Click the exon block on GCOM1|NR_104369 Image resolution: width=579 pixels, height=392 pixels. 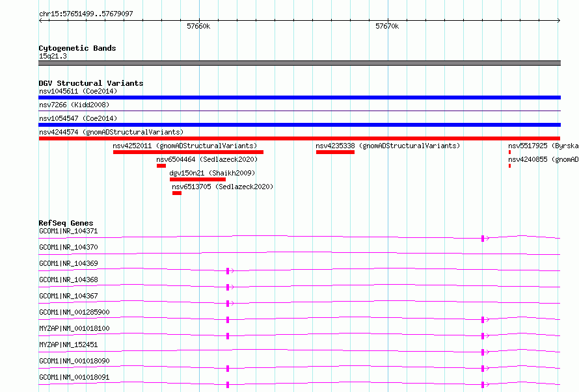pyautogui.click(x=228, y=271)
